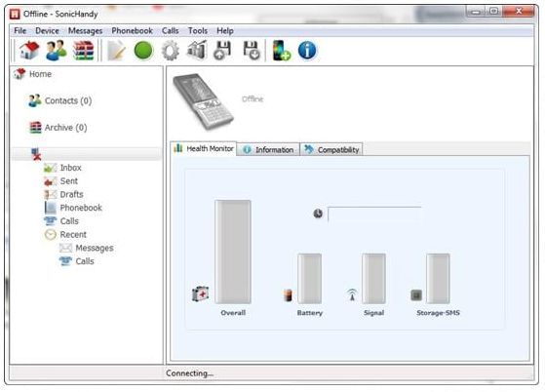The width and height of the screenshot is (545, 392).
Task: Click the Battery label
Action: 310,313
